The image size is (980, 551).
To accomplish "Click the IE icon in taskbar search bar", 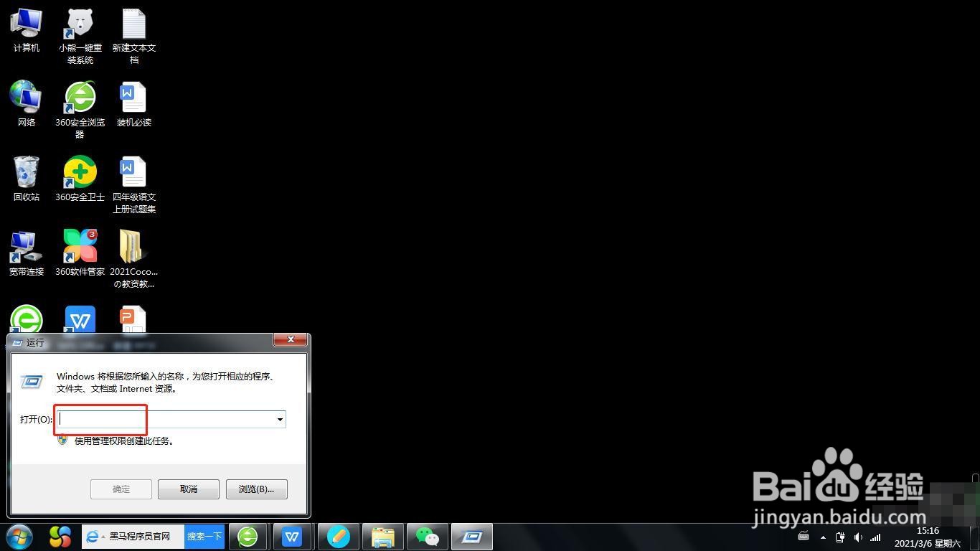I will coord(93,537).
